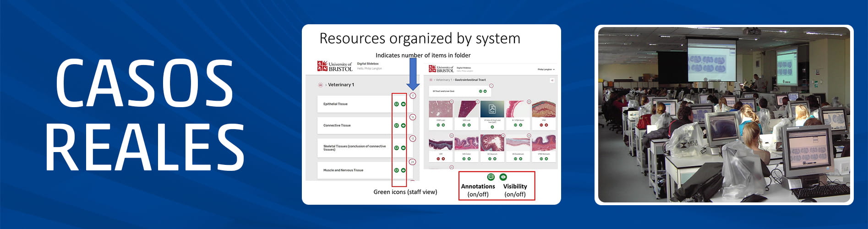Open the PDF intro GI tract thumbnail
The height and width of the screenshot is (229, 868).
coord(492,109)
